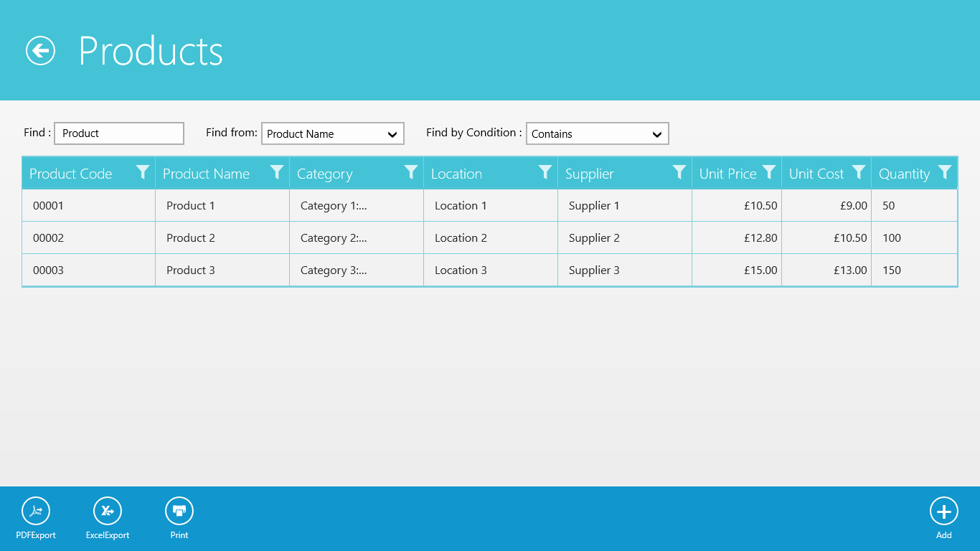This screenshot has width=980, height=551.
Task: Expand the Find from dropdown
Action: [333, 133]
